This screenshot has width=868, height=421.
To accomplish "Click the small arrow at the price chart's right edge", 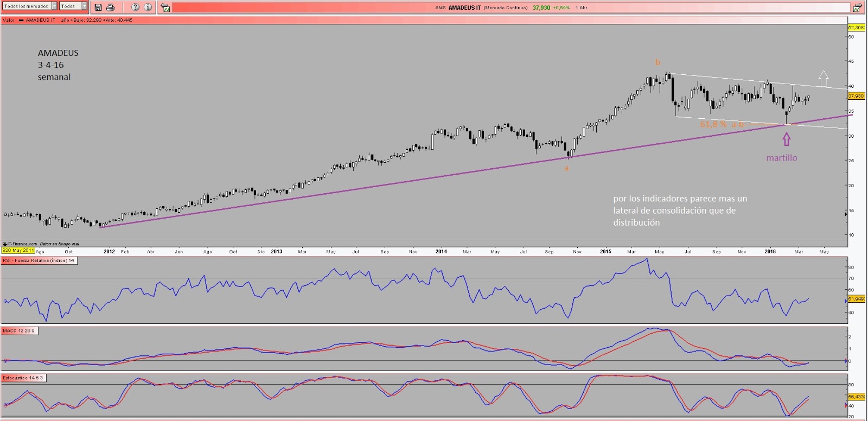I will pyautogui.click(x=845, y=214).
